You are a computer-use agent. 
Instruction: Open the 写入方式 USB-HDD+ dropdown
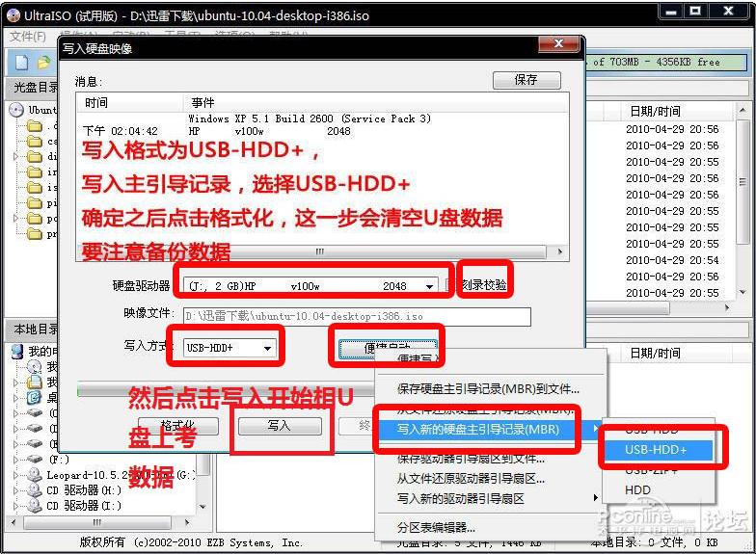267,348
